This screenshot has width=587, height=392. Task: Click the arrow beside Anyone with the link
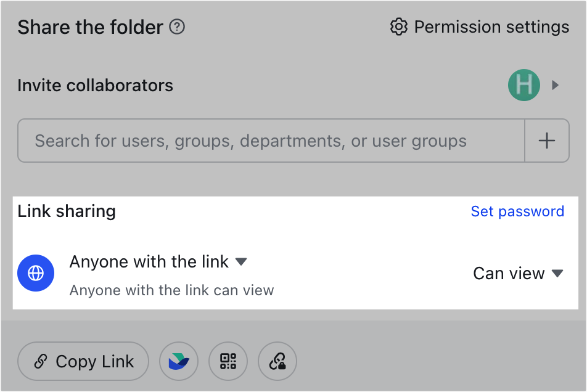click(x=241, y=261)
